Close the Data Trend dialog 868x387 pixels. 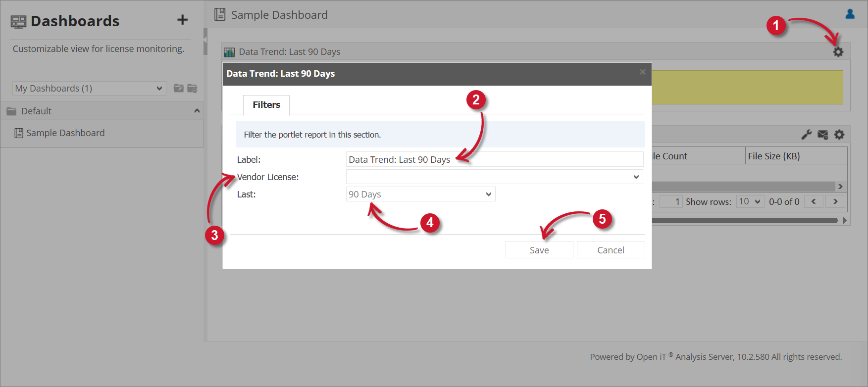[x=642, y=72]
